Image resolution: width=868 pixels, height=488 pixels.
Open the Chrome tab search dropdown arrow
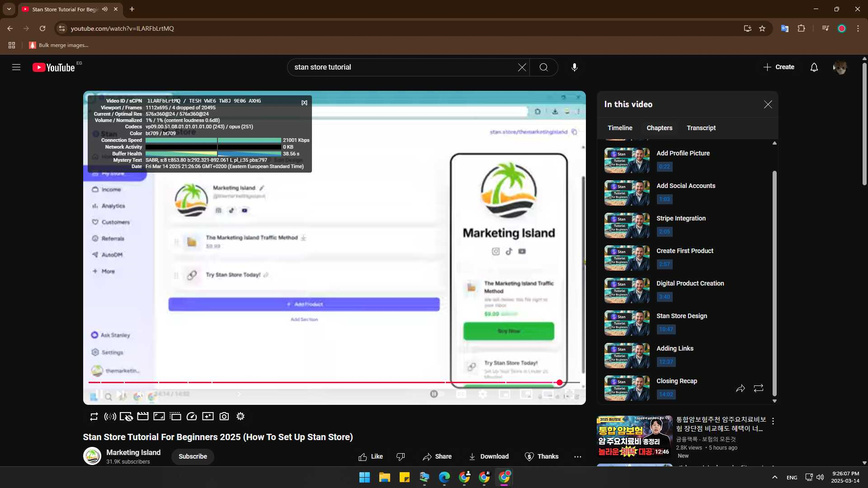(x=9, y=9)
